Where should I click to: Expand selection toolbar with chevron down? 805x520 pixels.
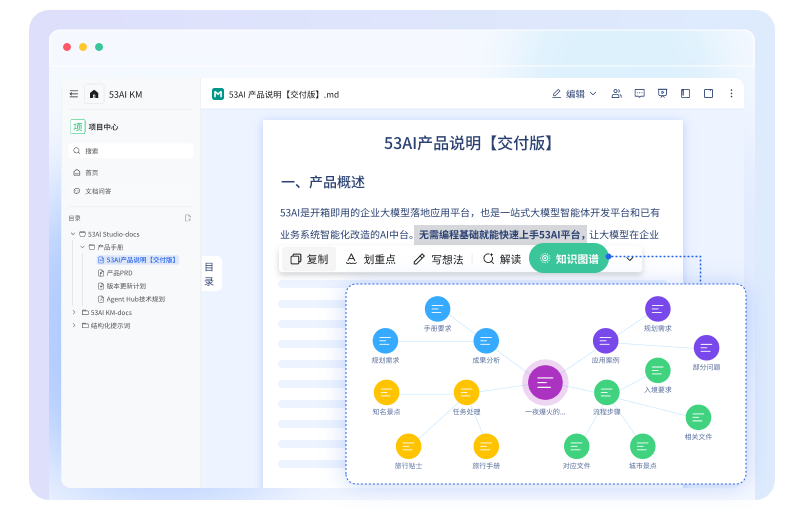[629, 259]
